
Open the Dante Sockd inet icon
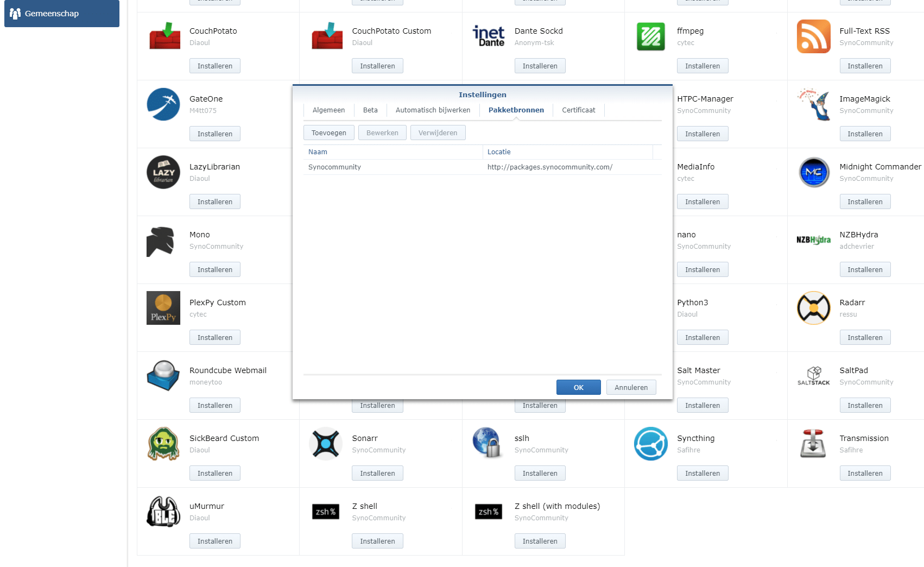[489, 36]
